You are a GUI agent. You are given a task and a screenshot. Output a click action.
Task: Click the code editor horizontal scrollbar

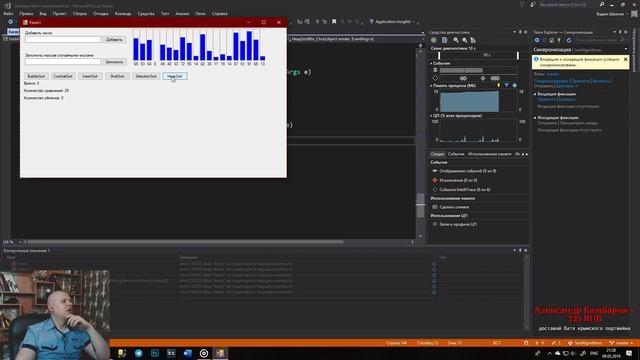(186, 242)
